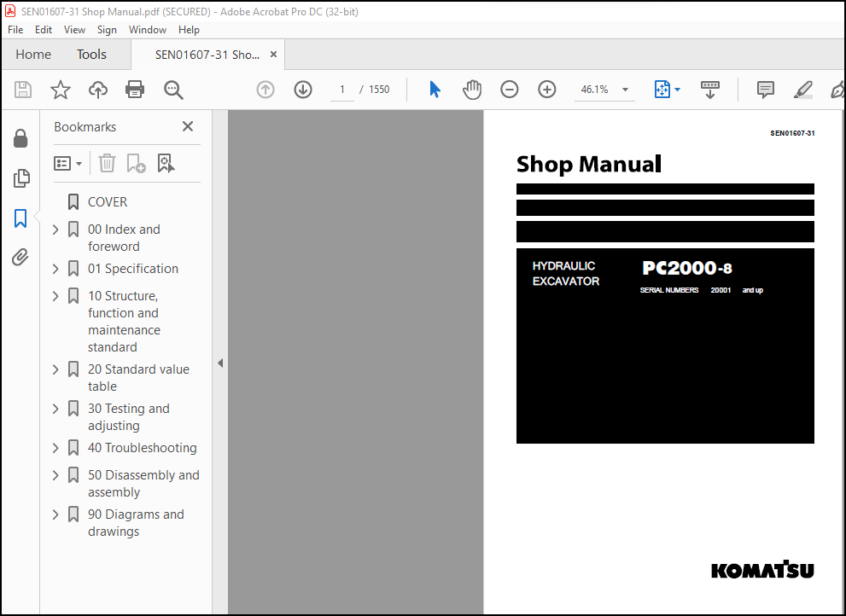Open bookmarks options list dropdown
Viewport: 846px width, 616px height.
point(68,163)
